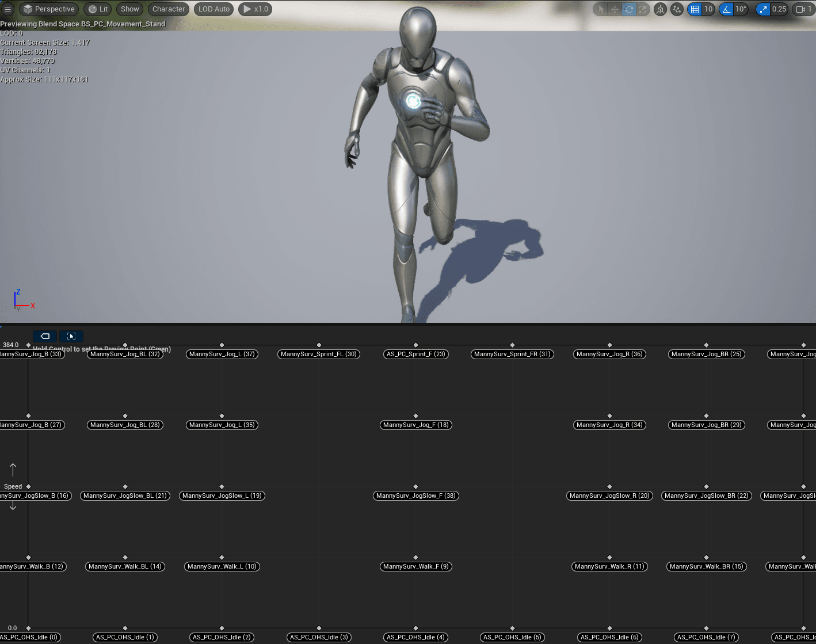The image size is (816, 644).
Task: Open the Show flags menu
Action: pyautogui.click(x=129, y=9)
